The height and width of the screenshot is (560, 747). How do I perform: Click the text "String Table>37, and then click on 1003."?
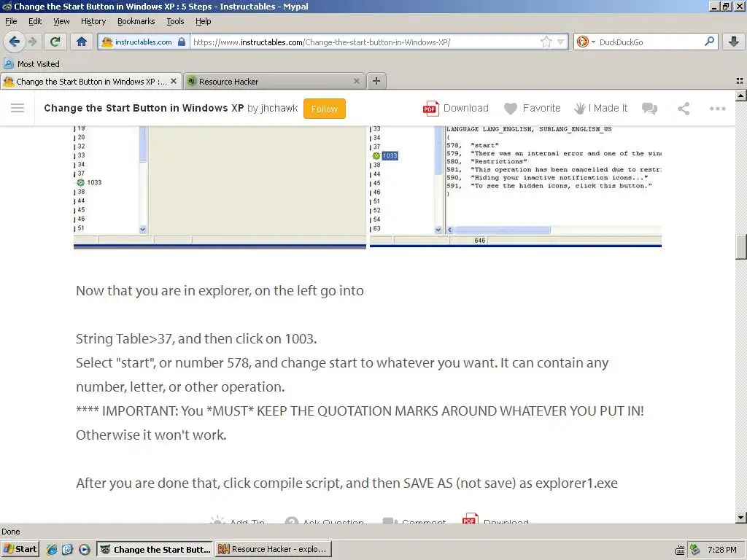[196, 338]
